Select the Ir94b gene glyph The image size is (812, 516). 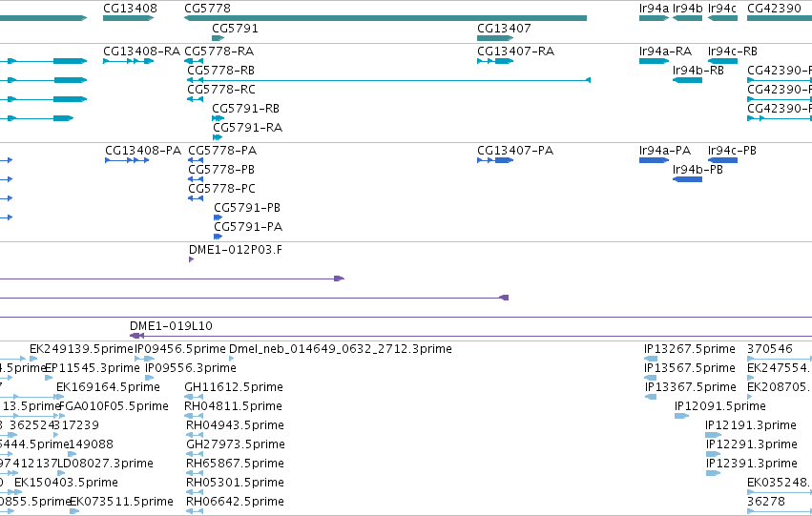(x=687, y=18)
